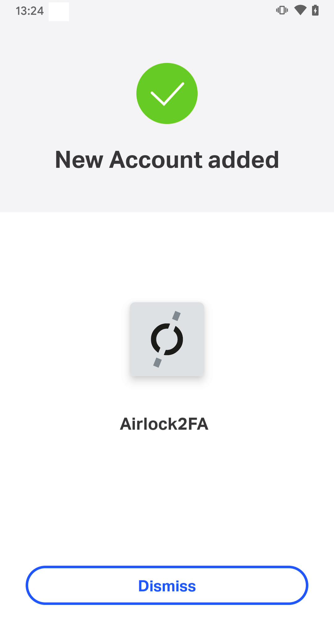Click the lower gray dash of Airlock logo
Viewport: 334px width, 644px height.
click(x=157, y=362)
